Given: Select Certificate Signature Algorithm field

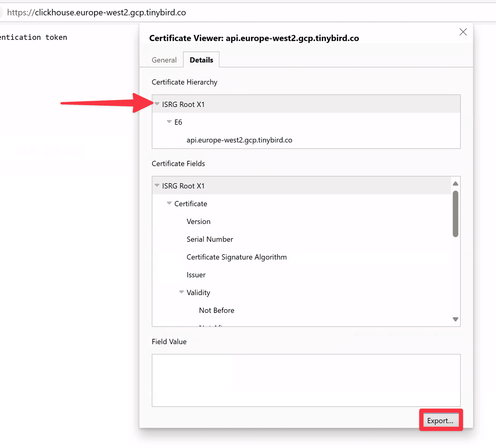Looking at the screenshot, I should [x=236, y=257].
